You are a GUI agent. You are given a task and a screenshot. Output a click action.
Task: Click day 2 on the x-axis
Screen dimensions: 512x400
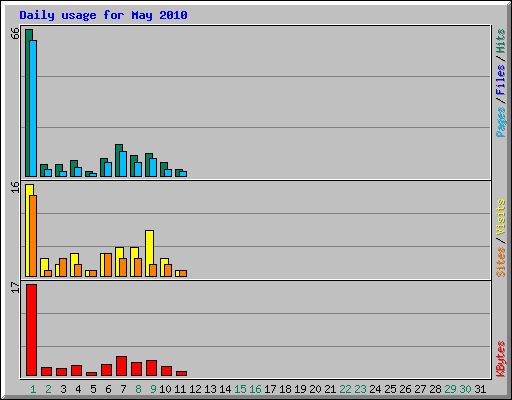pyautogui.click(x=48, y=389)
